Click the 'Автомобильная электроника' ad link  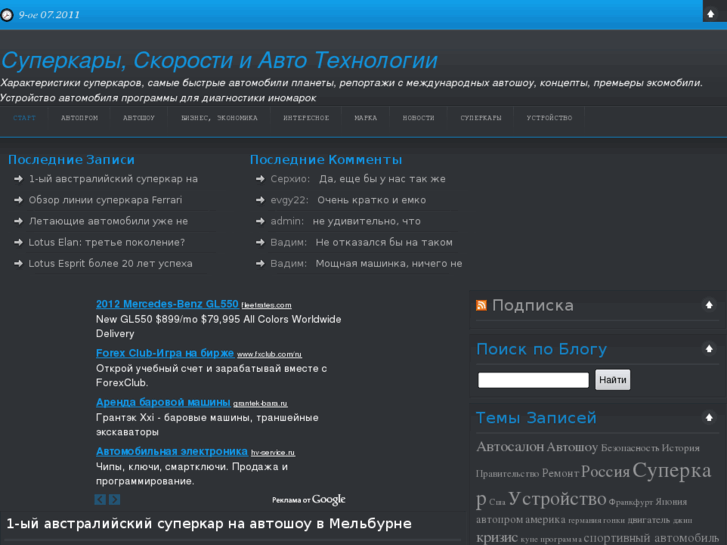click(x=172, y=451)
